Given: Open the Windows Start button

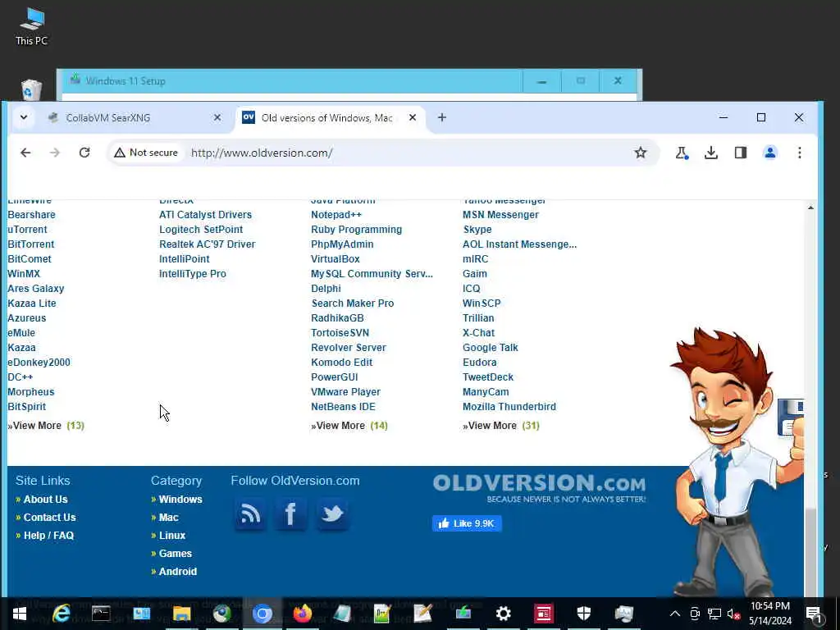Looking at the screenshot, I should click(x=20, y=614).
